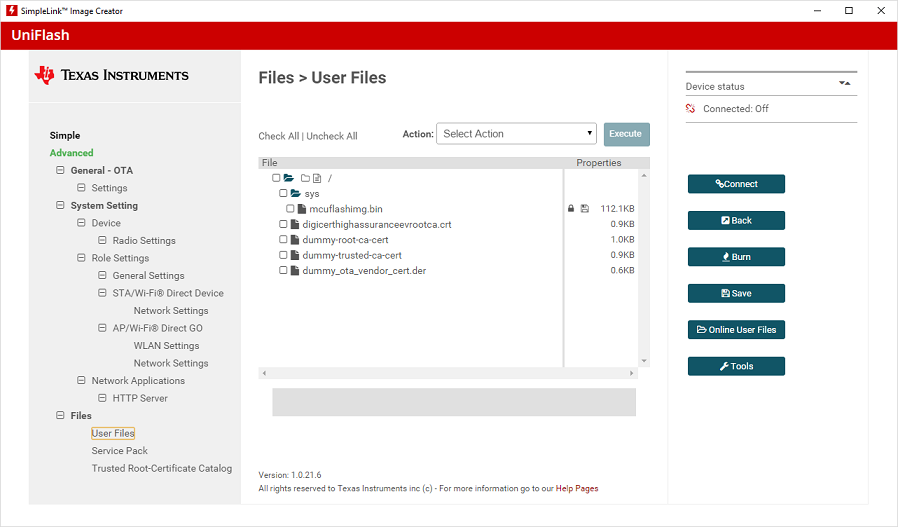Open the Select Action dropdown

tap(516, 133)
